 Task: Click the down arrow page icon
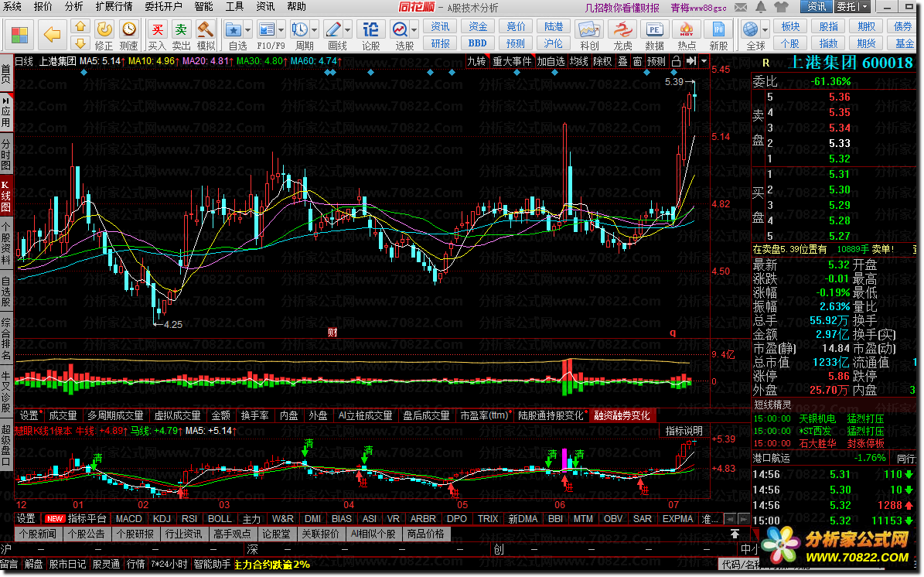(x=80, y=43)
